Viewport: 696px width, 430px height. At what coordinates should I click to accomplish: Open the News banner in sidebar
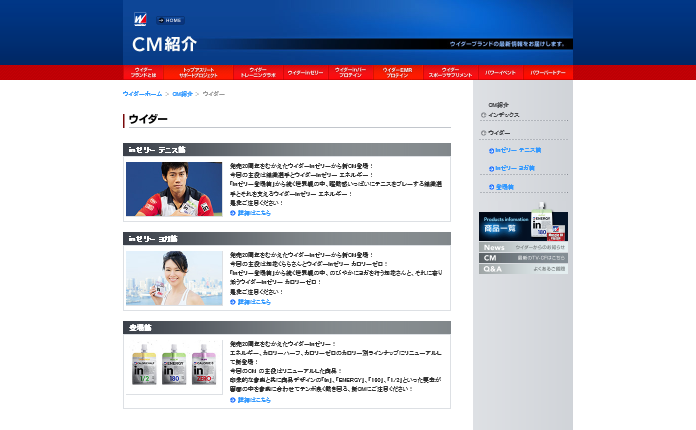[523, 247]
